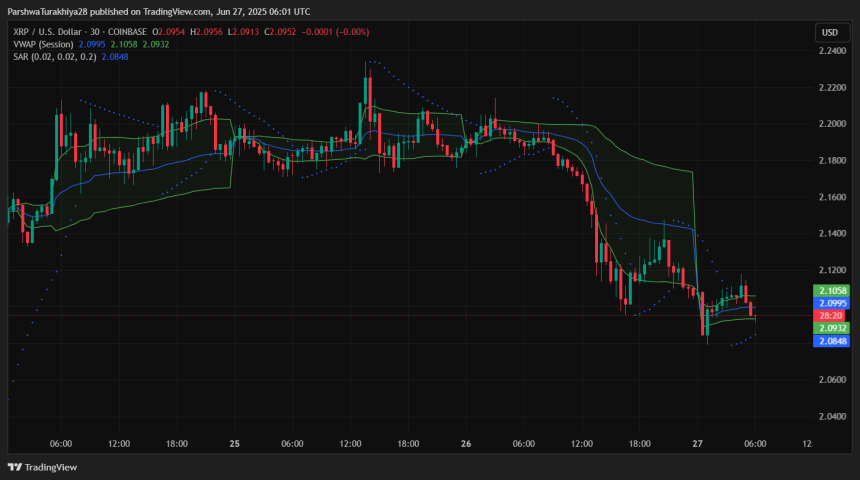Click the green 2.1058 price label
The width and height of the screenshot is (860, 480).
pos(831,291)
